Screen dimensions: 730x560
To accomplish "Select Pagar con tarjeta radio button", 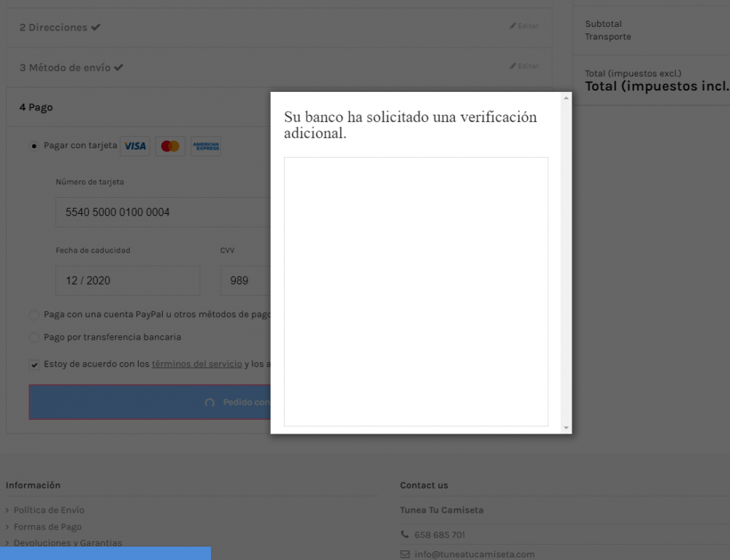I will click(34, 146).
